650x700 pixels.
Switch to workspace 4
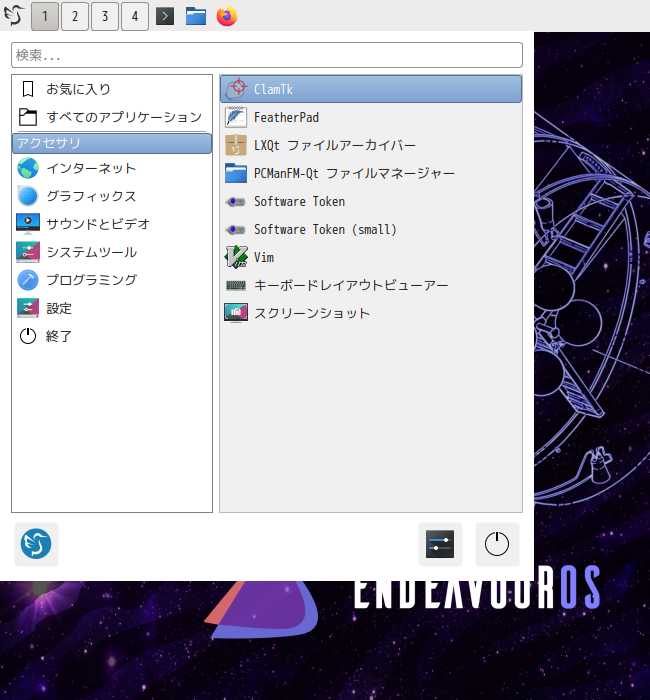135,17
